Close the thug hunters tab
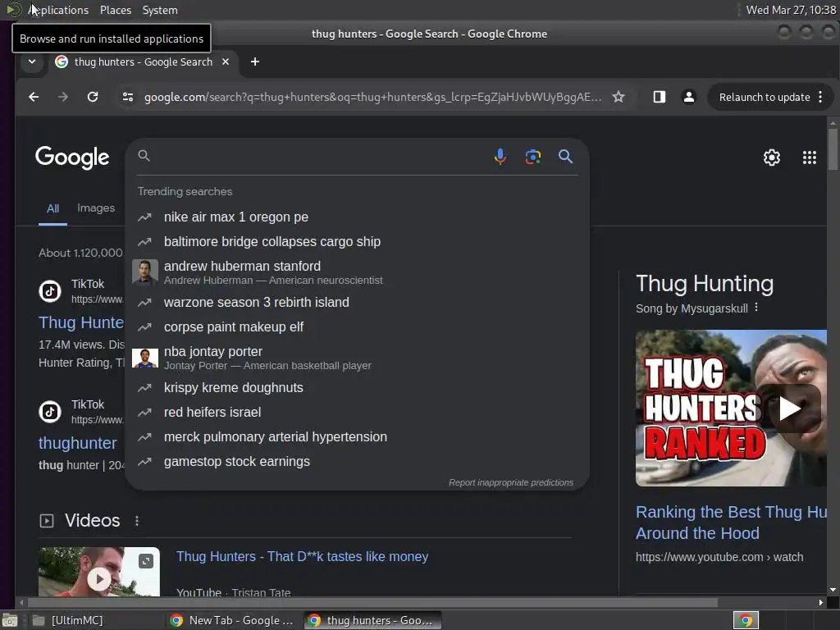Image resolution: width=840 pixels, height=630 pixels. pyautogui.click(x=226, y=62)
